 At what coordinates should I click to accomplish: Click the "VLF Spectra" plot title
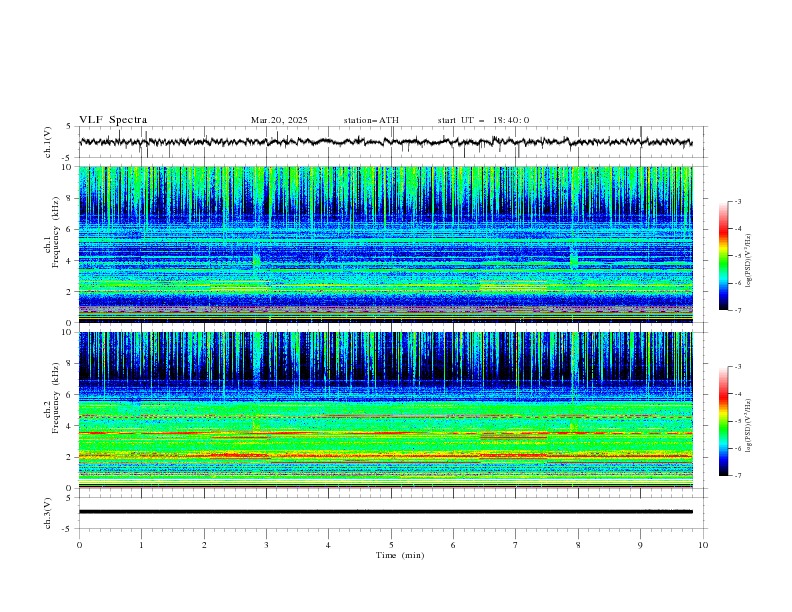point(113,120)
